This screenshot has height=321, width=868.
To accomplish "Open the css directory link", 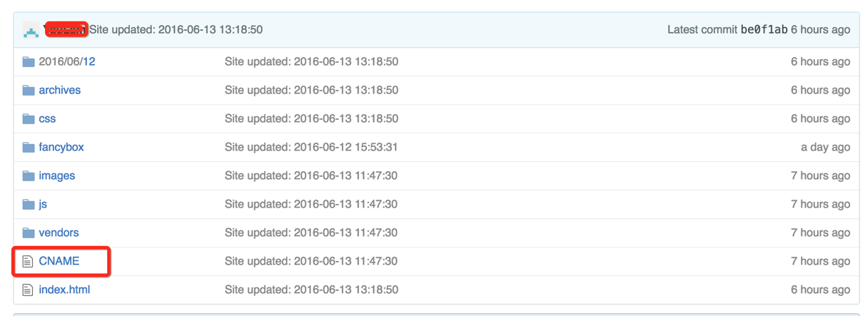I will (47, 119).
